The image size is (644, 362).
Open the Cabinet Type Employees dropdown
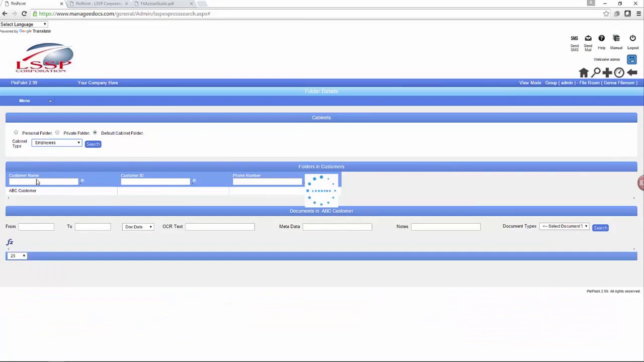click(x=56, y=143)
